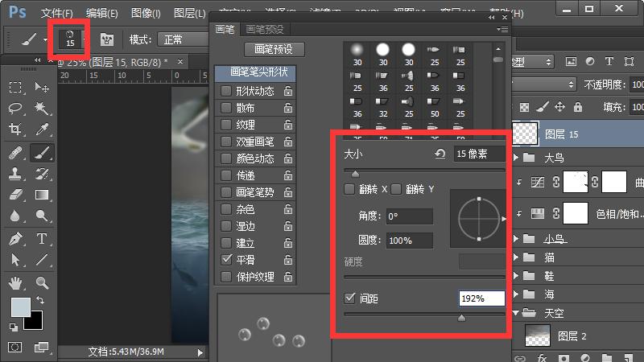Select the Type tool in toolbox

42,238
